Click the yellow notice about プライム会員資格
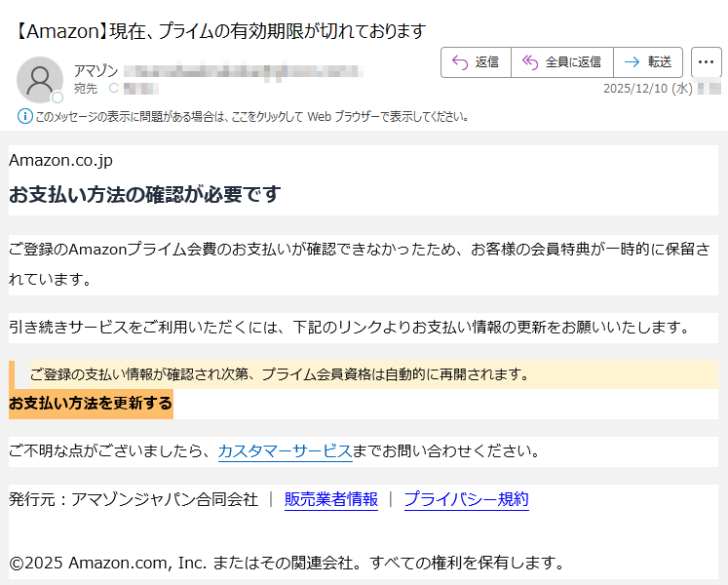This screenshot has width=728, height=585. click(280, 374)
